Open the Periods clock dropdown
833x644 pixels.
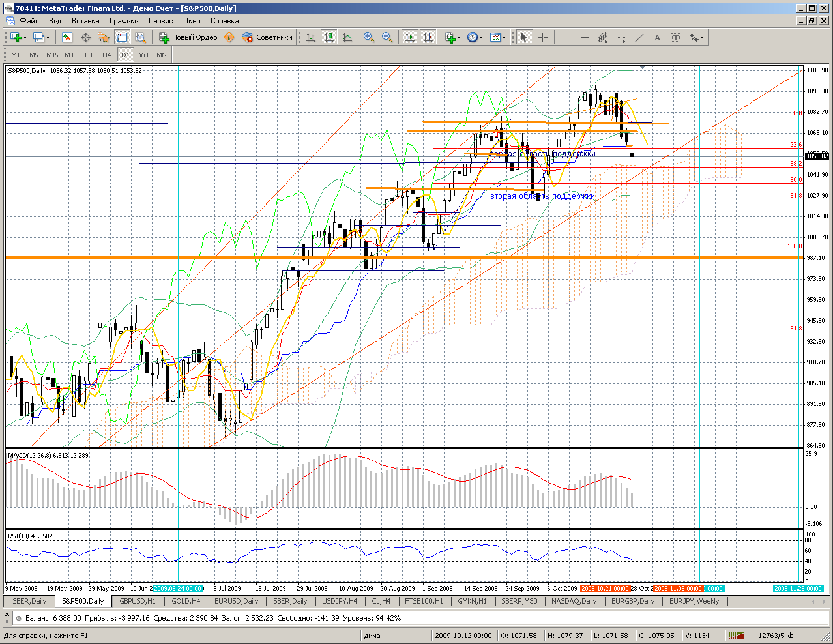(475, 37)
